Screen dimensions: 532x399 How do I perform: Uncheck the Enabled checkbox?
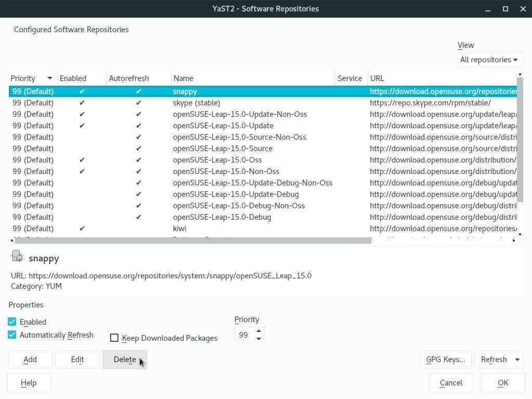(12, 322)
